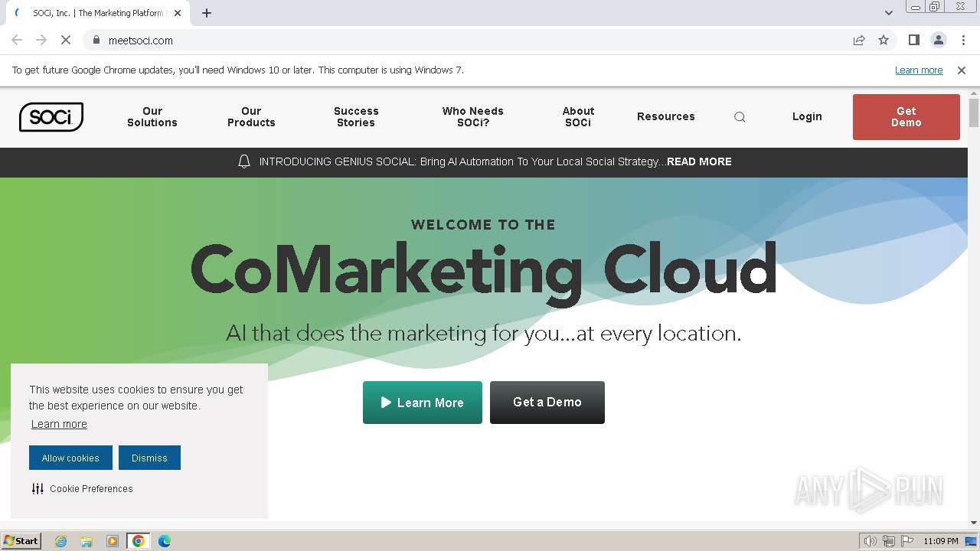The width and height of the screenshot is (980, 551).
Task: Open the Resources menu item
Action: click(x=665, y=117)
